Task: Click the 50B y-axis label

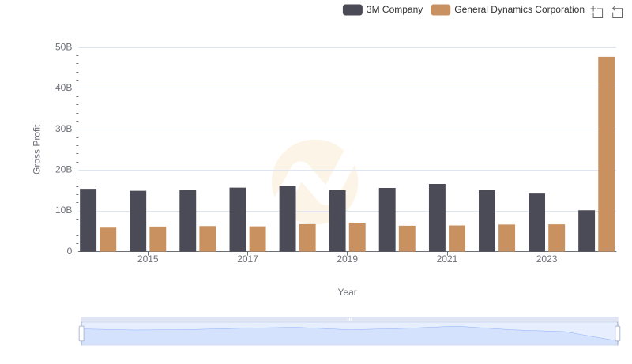Action: [x=63, y=47]
